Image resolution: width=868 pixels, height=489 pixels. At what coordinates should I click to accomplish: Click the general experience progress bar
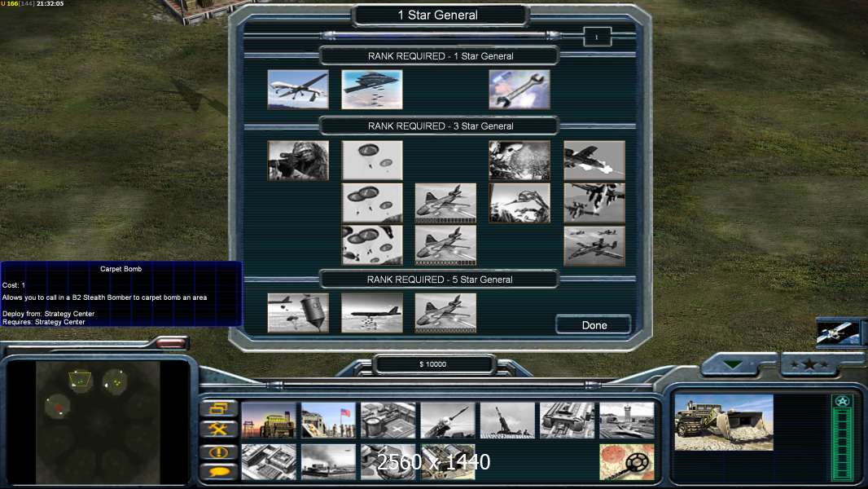441,36
